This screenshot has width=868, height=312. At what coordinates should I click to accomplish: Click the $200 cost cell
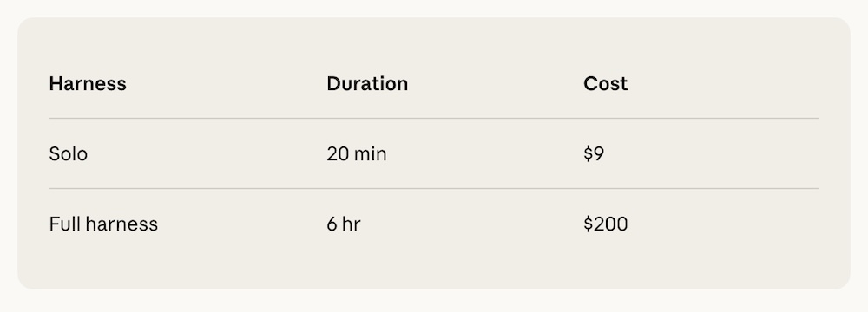coord(606,224)
